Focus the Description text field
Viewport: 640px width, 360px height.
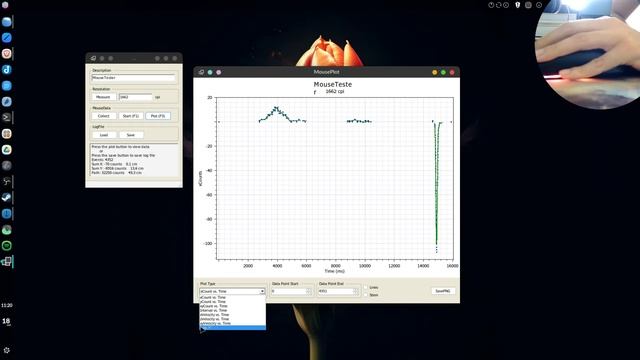[133, 78]
